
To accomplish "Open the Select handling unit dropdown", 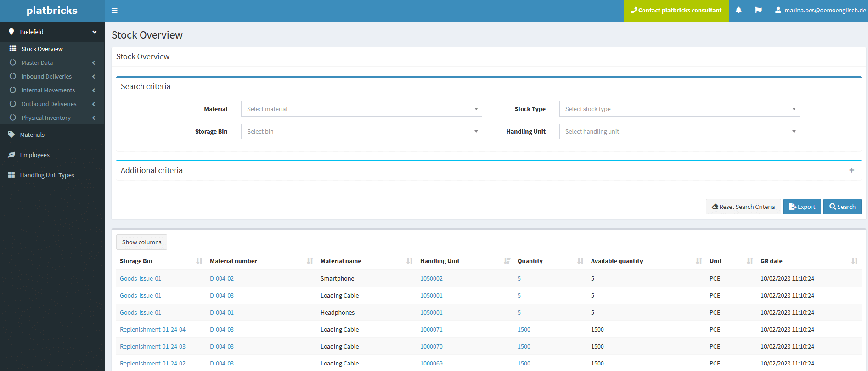I will [679, 131].
